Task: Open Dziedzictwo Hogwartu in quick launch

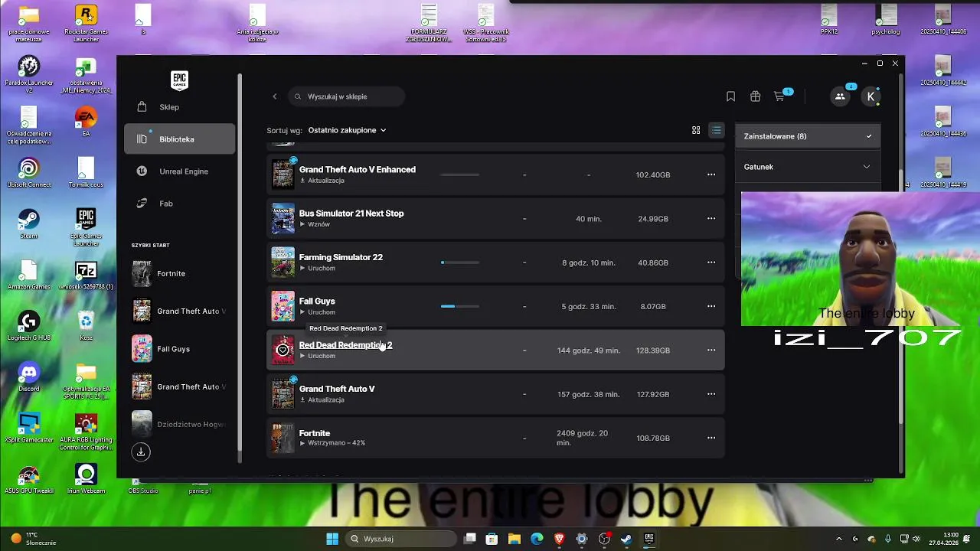Action: 179,424
